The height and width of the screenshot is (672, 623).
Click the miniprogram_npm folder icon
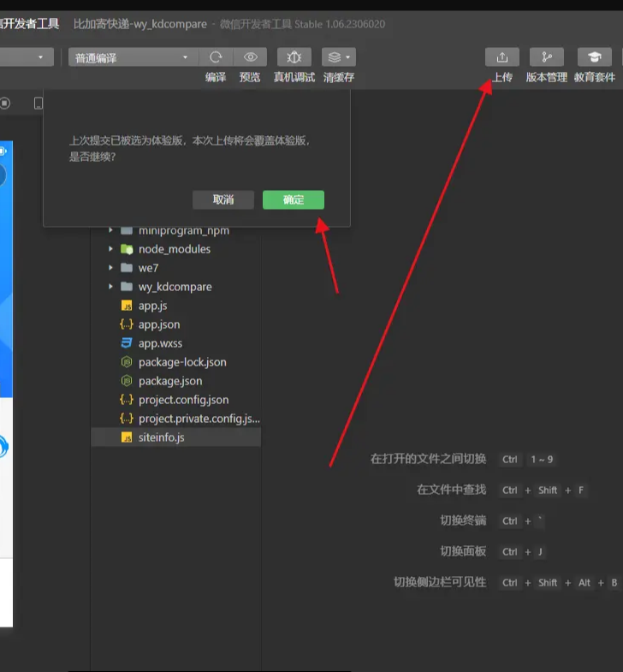(127, 230)
